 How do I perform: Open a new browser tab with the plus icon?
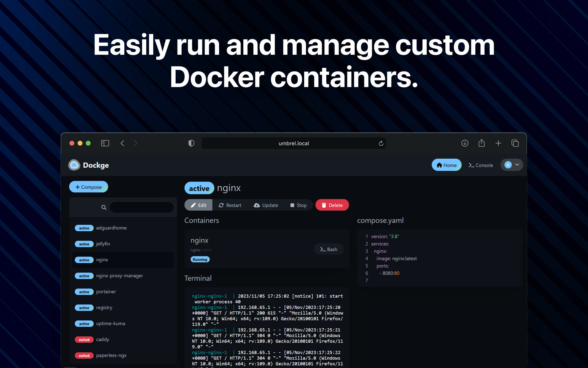pyautogui.click(x=498, y=143)
